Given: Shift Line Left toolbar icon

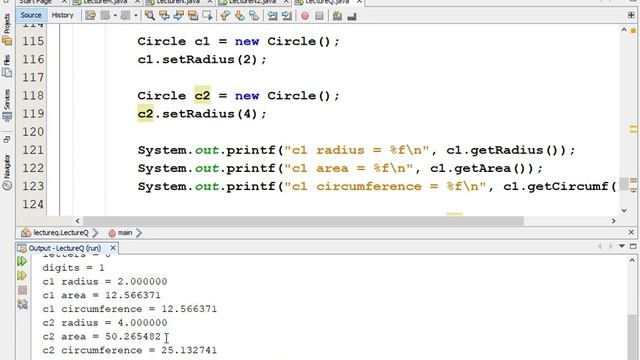Looking at the screenshot, I should 272,16.
